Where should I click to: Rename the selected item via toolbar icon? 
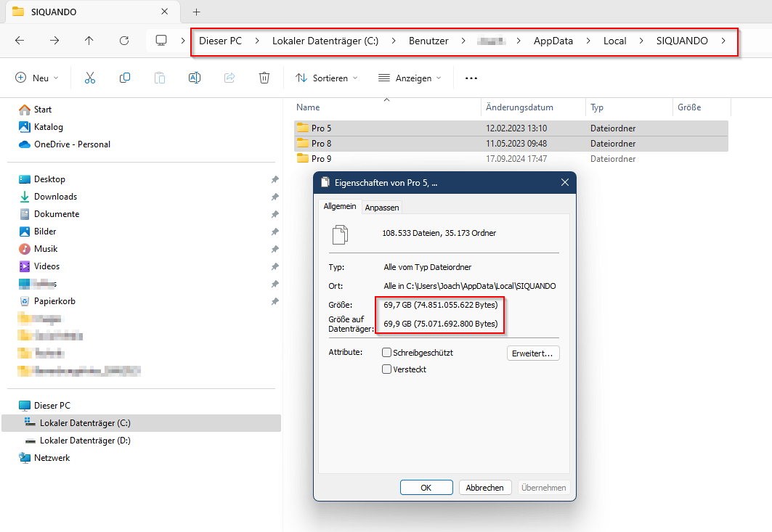(195, 78)
